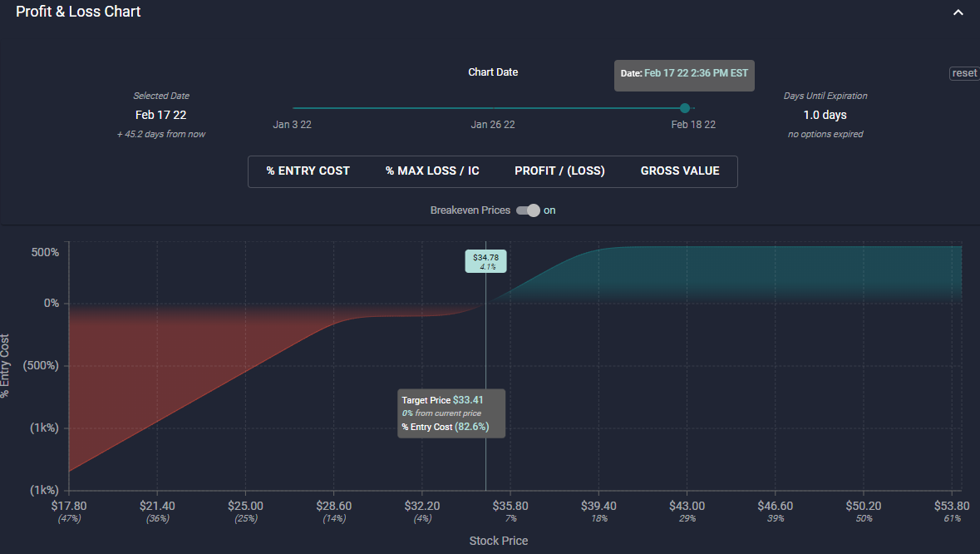Screen dimensions: 980x554
Task: Click the Target Price $33.41 tooltip
Action: 451,413
